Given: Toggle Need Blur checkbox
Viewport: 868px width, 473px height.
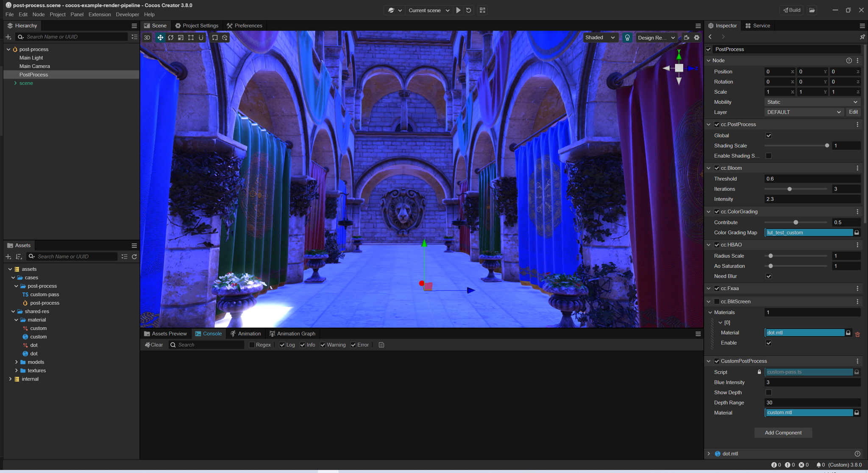Looking at the screenshot, I should tap(769, 276).
